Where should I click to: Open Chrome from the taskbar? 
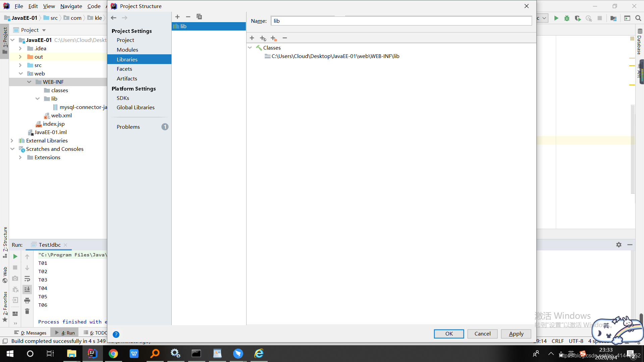[x=113, y=354]
